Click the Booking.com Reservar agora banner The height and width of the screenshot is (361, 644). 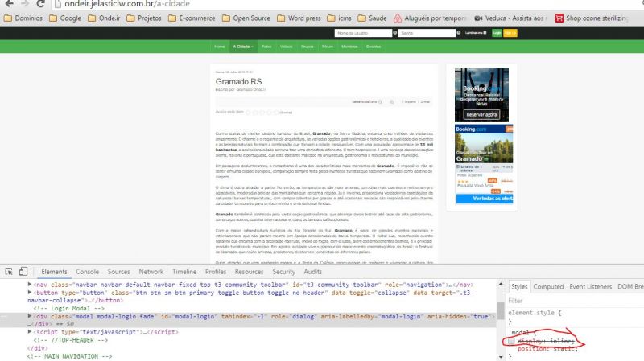coord(481,95)
